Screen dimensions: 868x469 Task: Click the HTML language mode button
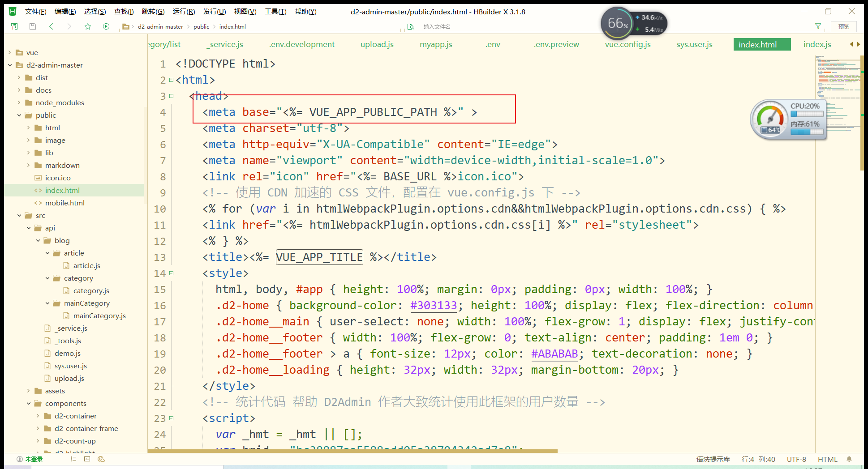[827, 459]
